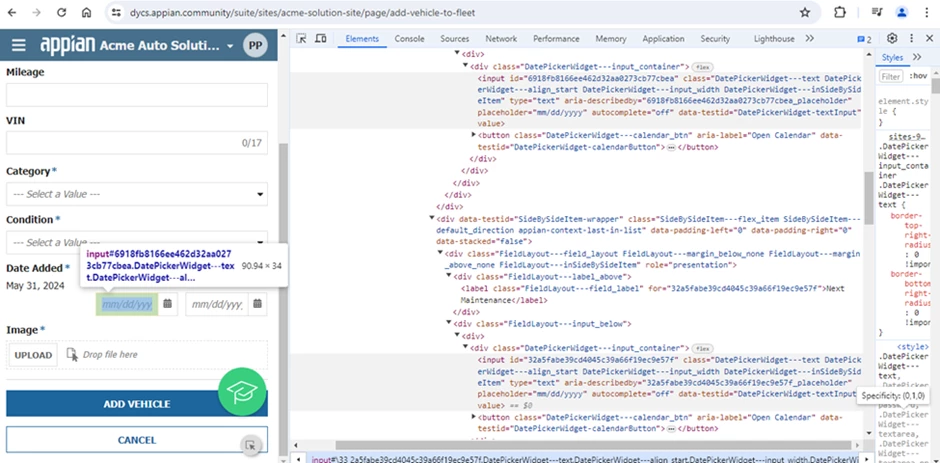Viewport: 940px width, 463px height.
Task: Open browser extensions puzzle icon
Action: 840,13
